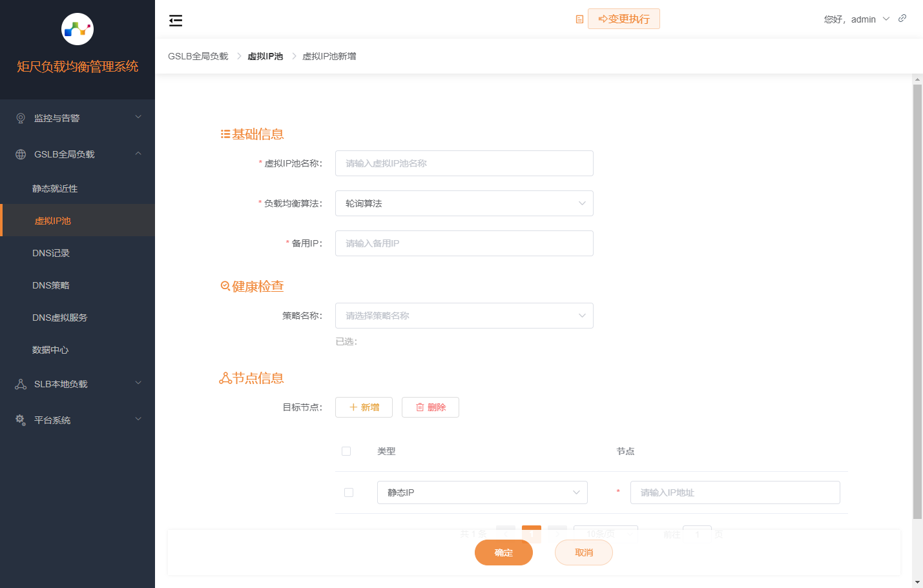Click the 平台系统 gear icon in sidebar

point(19,420)
